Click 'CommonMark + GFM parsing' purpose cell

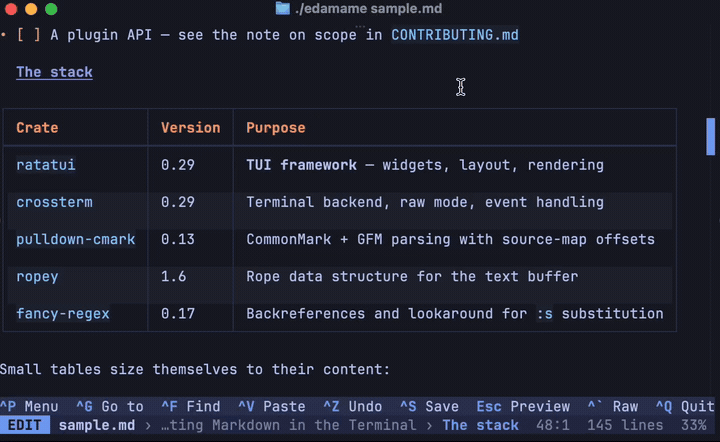click(x=450, y=239)
